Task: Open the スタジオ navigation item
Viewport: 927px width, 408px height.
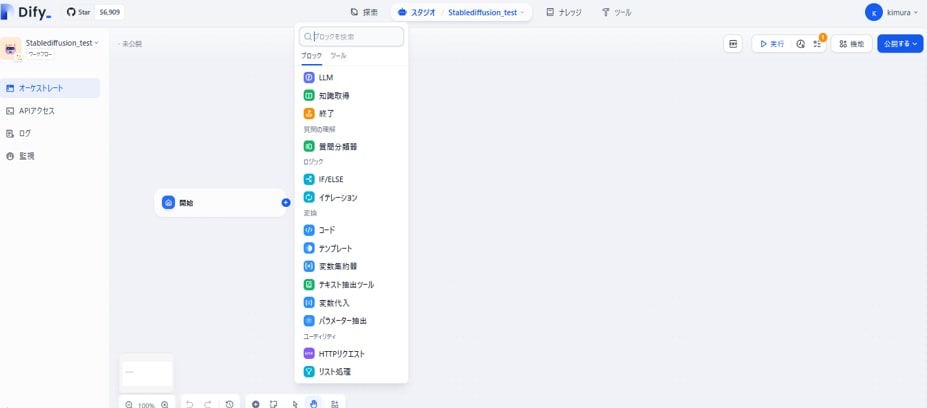Action: (417, 12)
